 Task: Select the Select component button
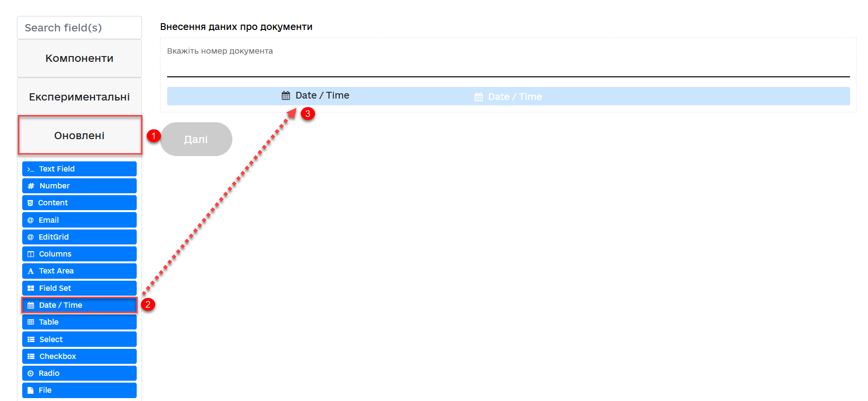79,339
